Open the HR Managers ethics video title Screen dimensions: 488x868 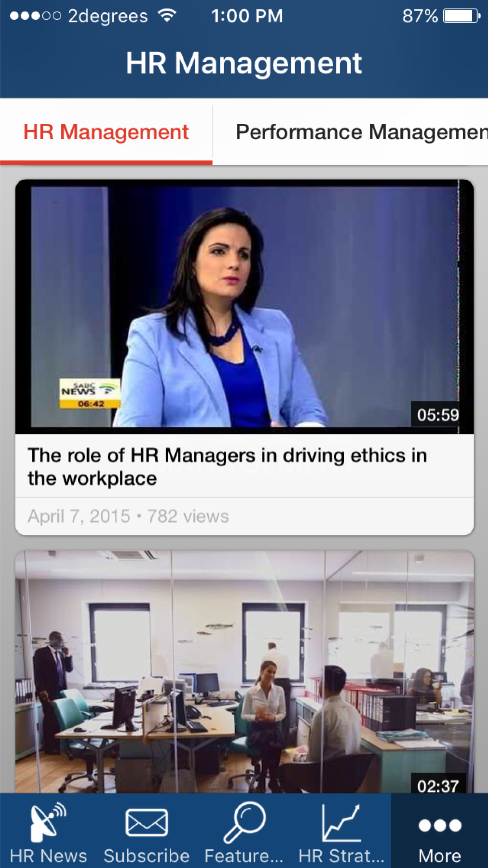227,467
